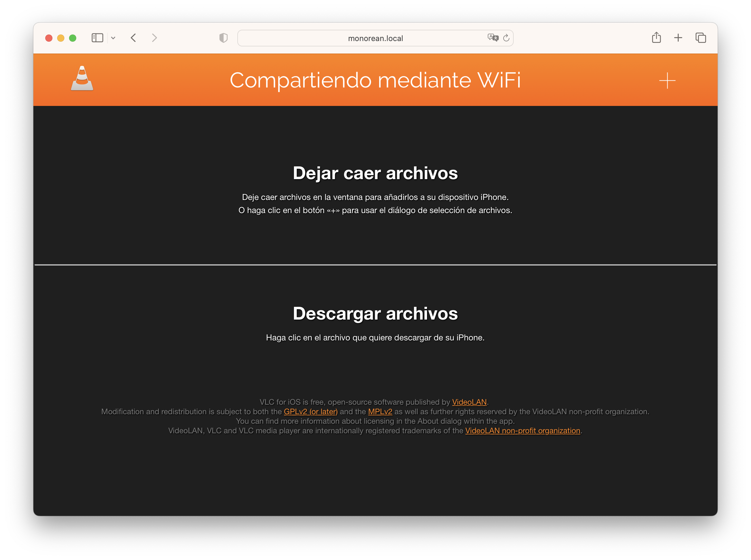Open a new Safari tab
The width and height of the screenshot is (751, 560).
[x=678, y=38]
